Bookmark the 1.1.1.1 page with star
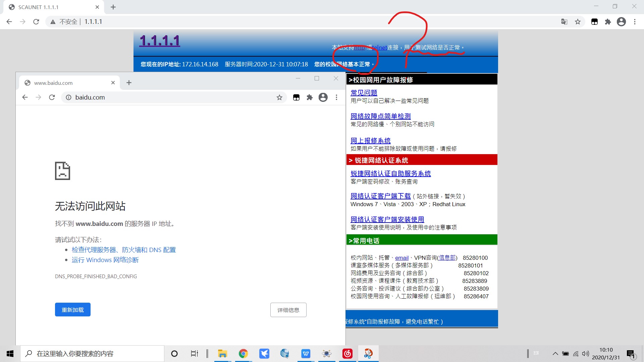 (x=578, y=22)
